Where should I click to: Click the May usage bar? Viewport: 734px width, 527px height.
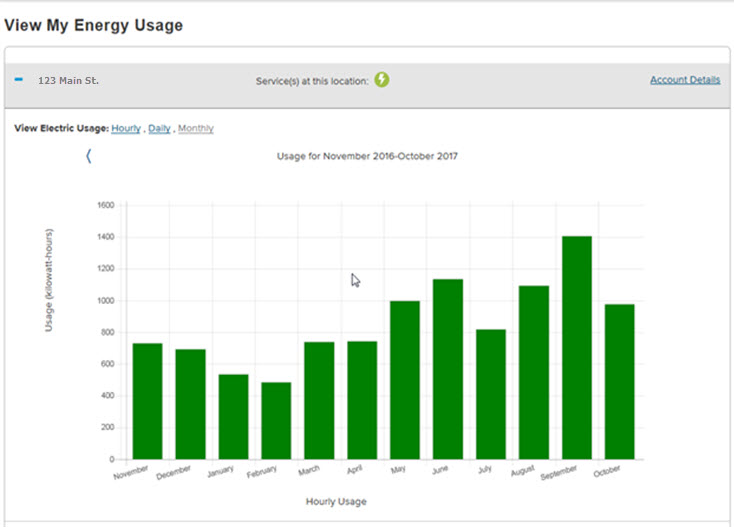[405, 380]
